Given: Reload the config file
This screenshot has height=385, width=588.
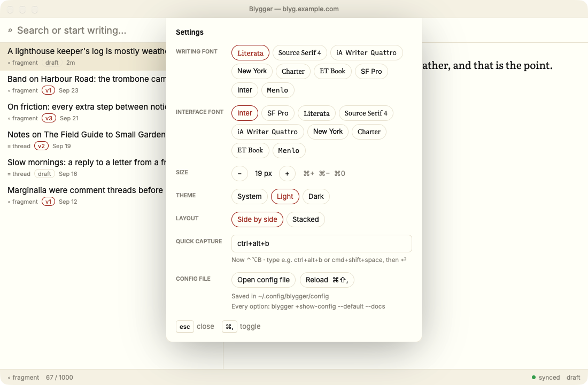Looking at the screenshot, I should (327, 280).
